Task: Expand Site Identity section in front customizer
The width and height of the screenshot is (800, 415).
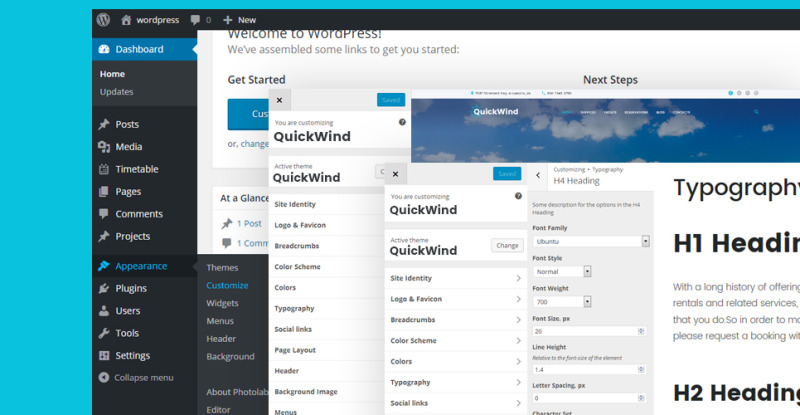Action: (x=456, y=278)
